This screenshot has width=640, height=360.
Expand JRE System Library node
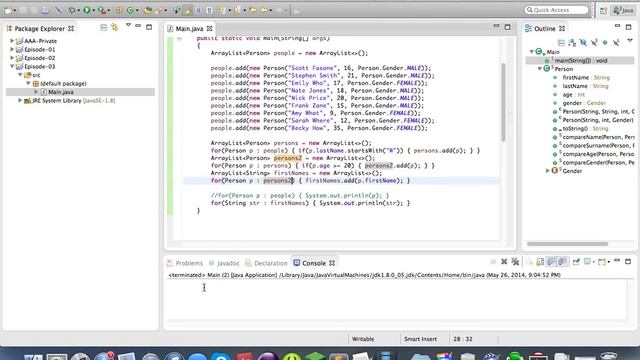(20, 100)
